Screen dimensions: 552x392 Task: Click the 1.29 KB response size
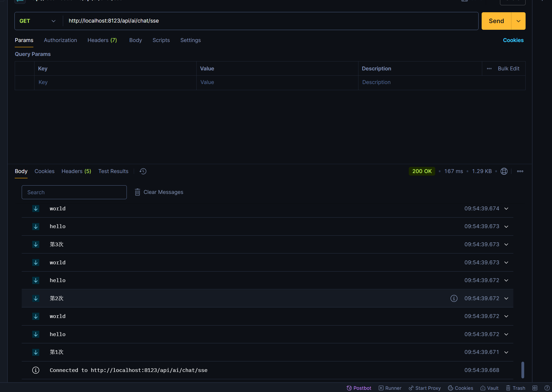pyautogui.click(x=482, y=171)
